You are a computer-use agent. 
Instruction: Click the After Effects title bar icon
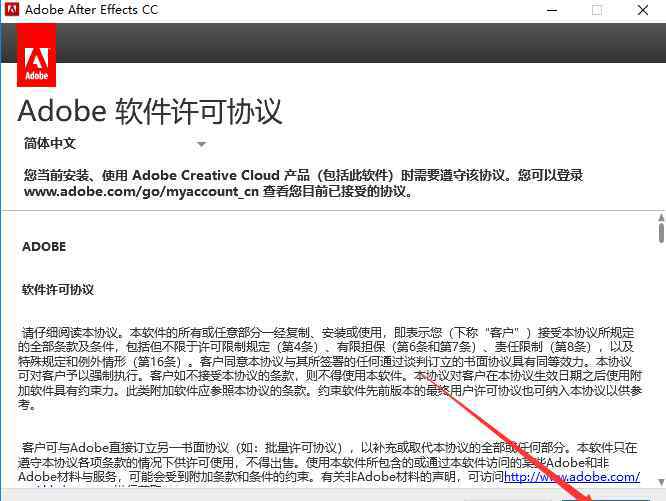(x=11, y=9)
